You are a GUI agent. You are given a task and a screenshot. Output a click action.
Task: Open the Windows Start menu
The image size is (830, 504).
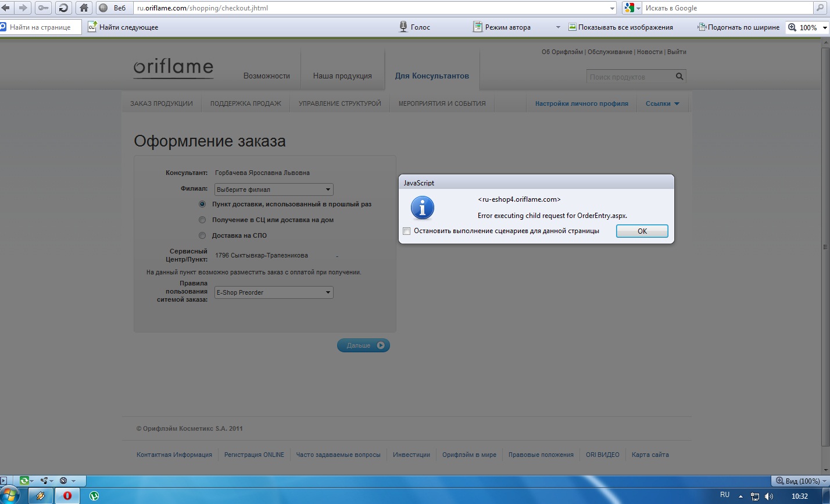10,496
